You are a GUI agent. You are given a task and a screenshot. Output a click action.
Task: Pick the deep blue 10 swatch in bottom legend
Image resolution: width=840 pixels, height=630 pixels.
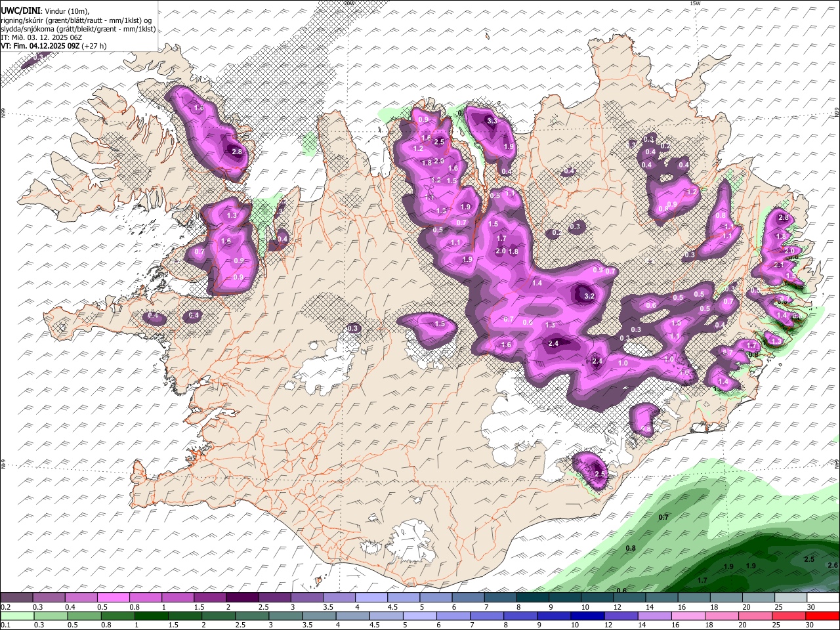[588, 616]
